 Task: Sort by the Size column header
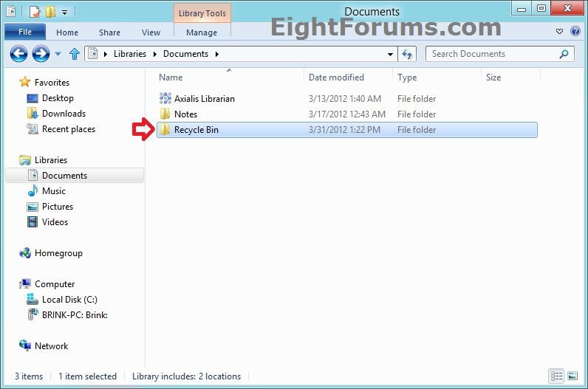click(493, 78)
